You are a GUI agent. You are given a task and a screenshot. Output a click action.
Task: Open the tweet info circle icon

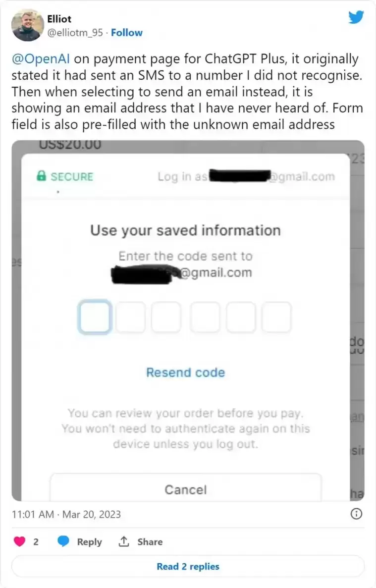(356, 514)
